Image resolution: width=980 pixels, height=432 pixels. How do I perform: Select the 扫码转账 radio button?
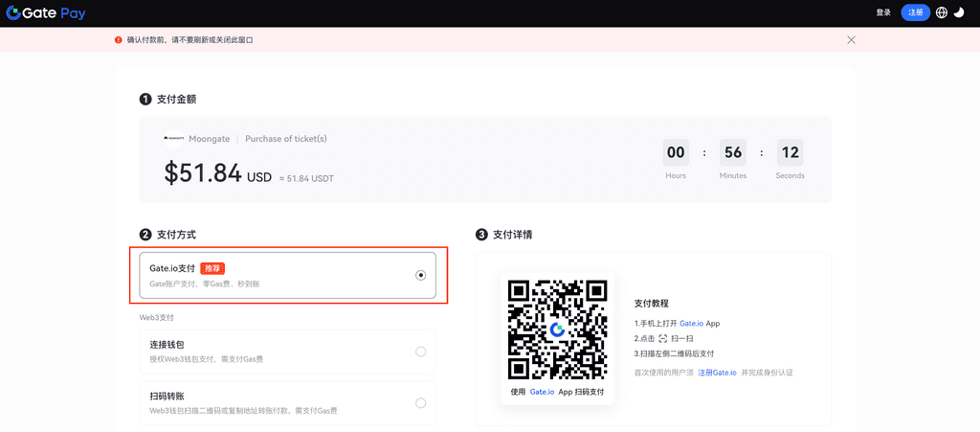420,403
